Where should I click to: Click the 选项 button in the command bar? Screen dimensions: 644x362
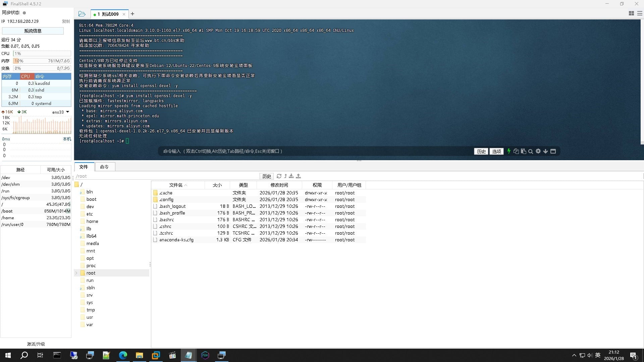pos(496,152)
